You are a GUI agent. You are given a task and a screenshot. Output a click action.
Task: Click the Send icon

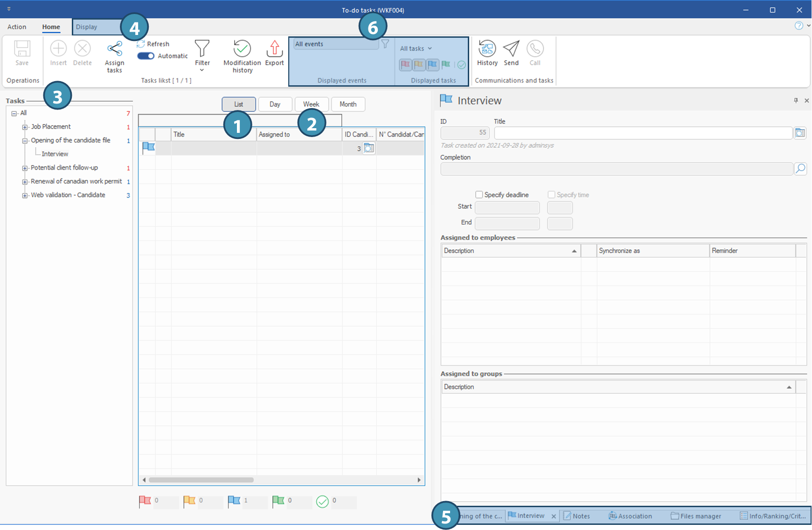point(511,49)
